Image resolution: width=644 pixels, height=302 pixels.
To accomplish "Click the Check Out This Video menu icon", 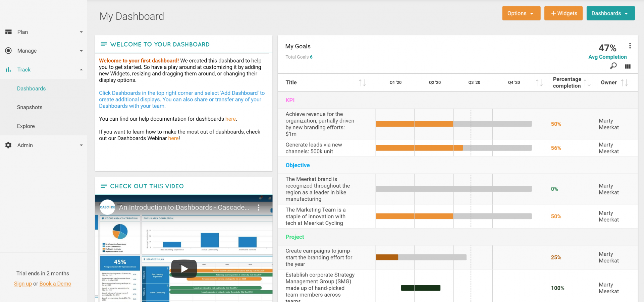I will 104,186.
